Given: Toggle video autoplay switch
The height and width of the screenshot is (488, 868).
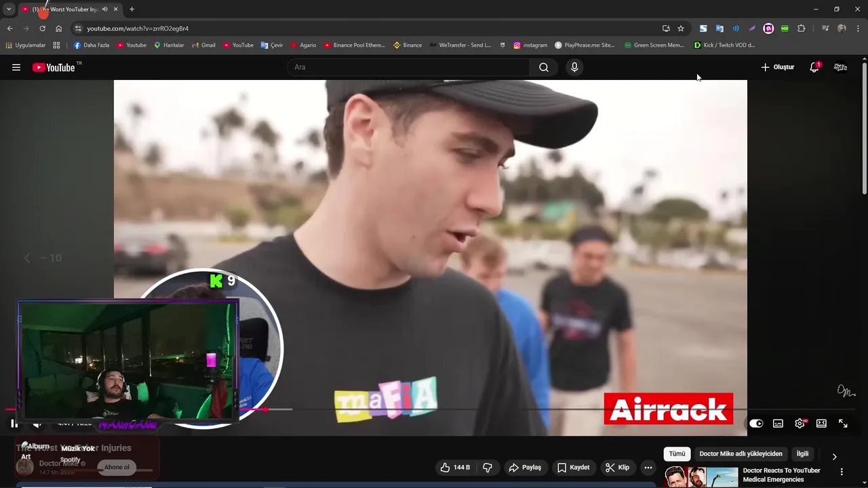Looking at the screenshot, I should pos(756,424).
